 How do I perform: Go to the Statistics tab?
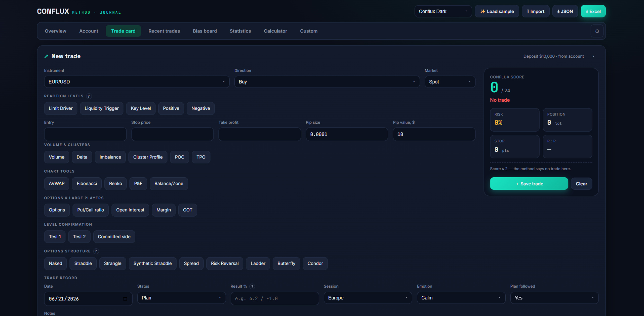240,31
